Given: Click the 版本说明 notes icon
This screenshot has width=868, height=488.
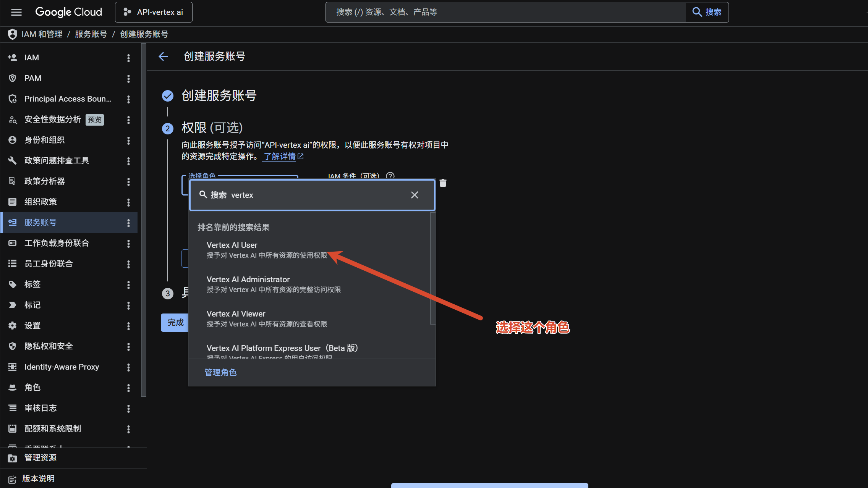Looking at the screenshot, I should (x=13, y=479).
